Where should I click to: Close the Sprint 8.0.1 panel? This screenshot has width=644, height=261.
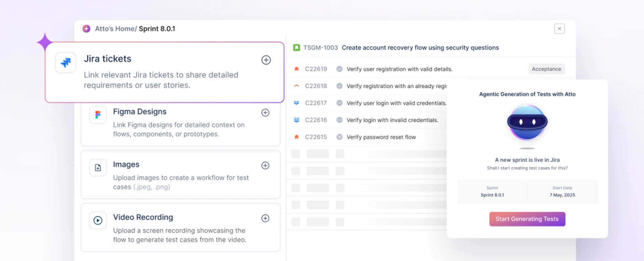click(x=559, y=29)
